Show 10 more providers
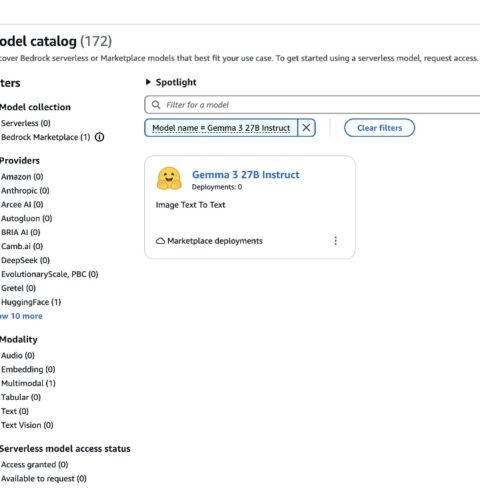 [21, 316]
